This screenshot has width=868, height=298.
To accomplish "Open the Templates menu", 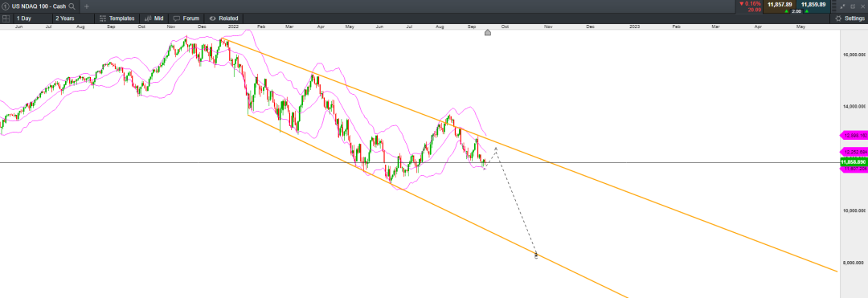I will tap(117, 18).
